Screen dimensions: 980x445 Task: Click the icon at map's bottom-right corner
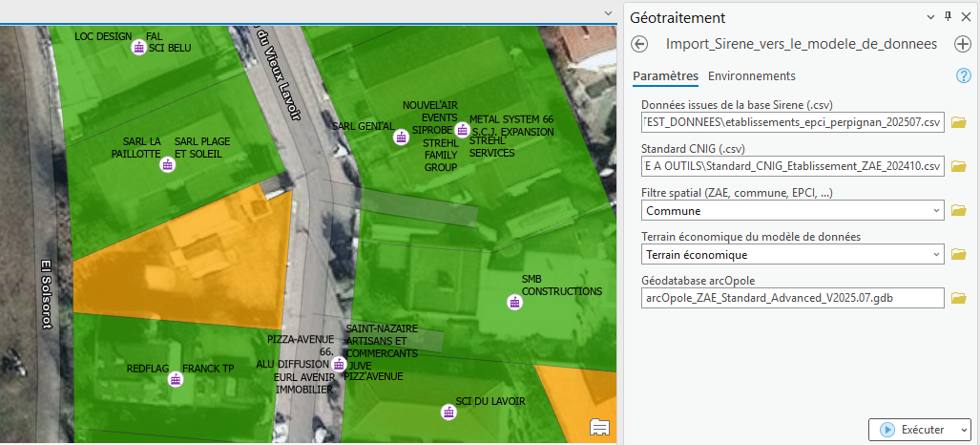point(600,426)
